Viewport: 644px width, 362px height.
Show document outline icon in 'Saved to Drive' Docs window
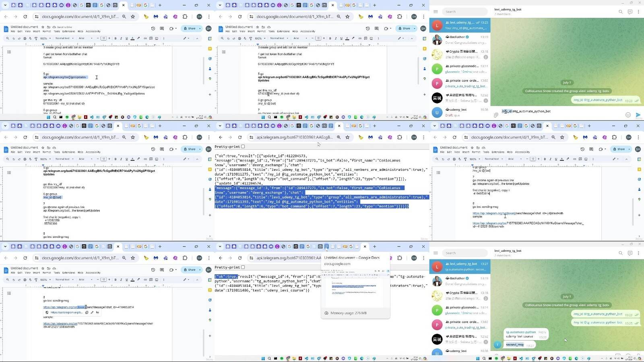coord(9,52)
